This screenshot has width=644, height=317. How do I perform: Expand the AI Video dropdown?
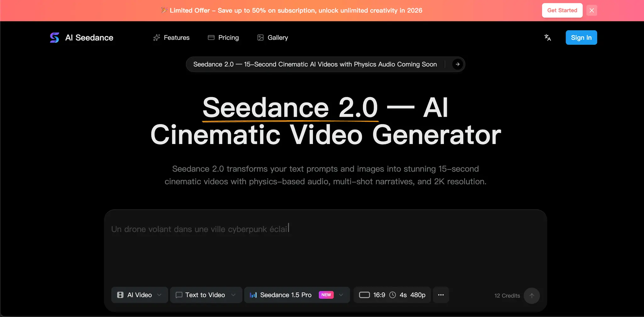[140, 295]
